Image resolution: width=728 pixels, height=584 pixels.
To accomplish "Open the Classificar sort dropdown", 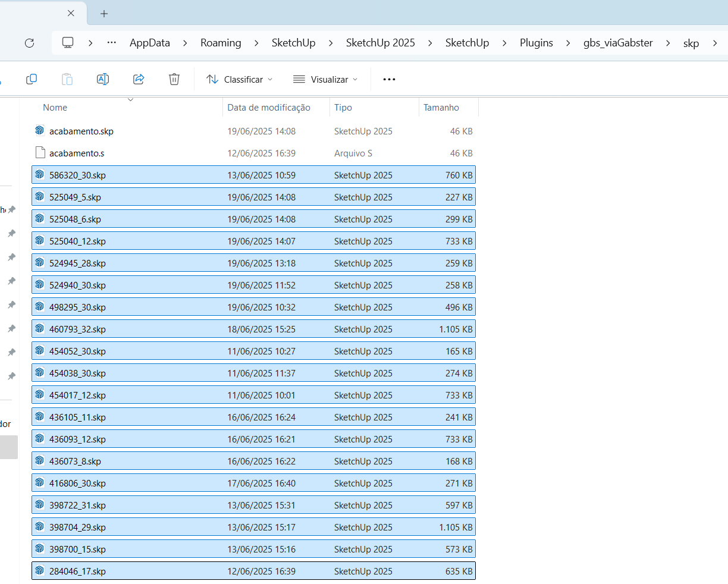I will point(239,79).
